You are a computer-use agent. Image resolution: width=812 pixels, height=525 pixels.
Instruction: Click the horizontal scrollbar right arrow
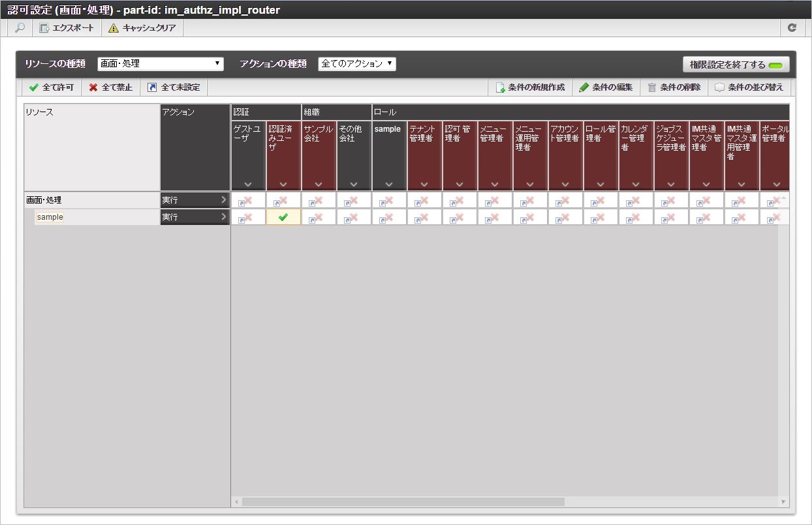[x=783, y=502]
